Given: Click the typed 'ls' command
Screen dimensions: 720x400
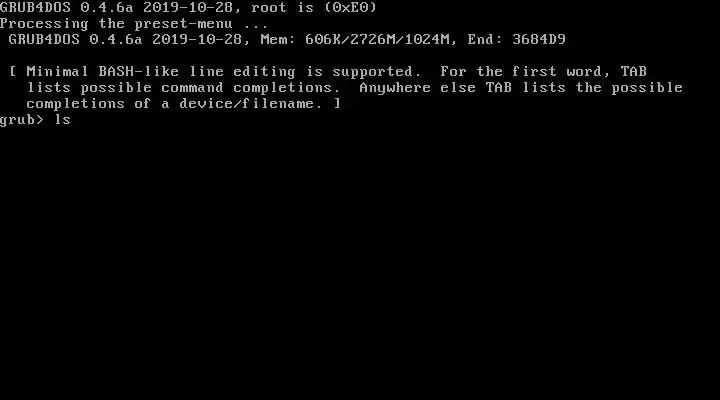Looking at the screenshot, I should coord(62,119).
